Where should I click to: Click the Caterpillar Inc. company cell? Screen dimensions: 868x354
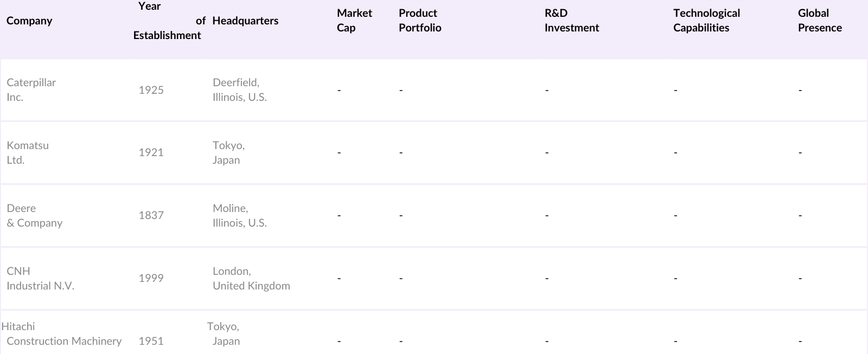click(31, 90)
